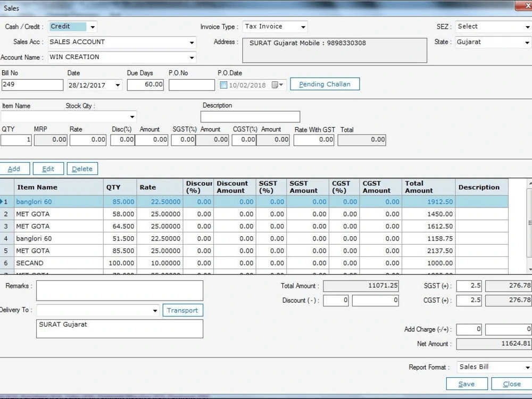Click the Total Amount column header
Screen dimensions: 532x399
428,187
